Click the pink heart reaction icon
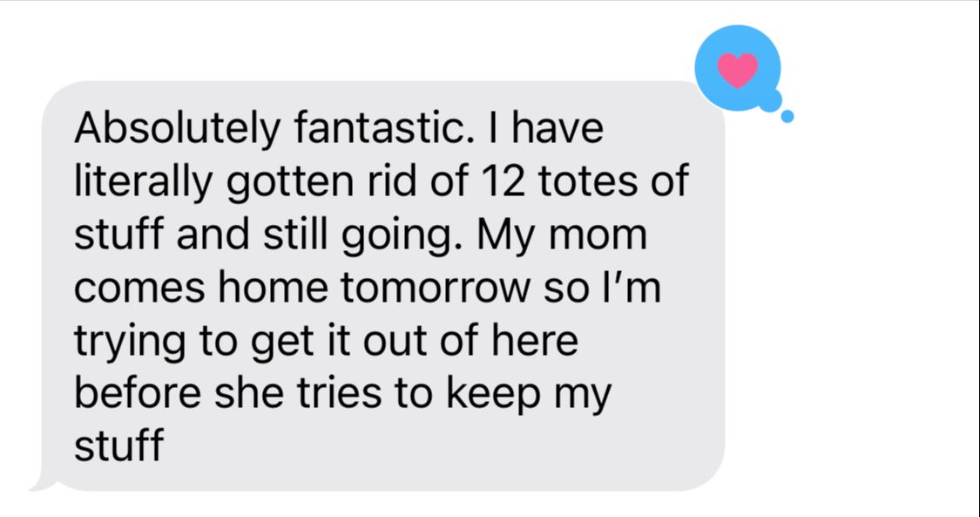Viewport: 980px width, 517px height. (737, 69)
